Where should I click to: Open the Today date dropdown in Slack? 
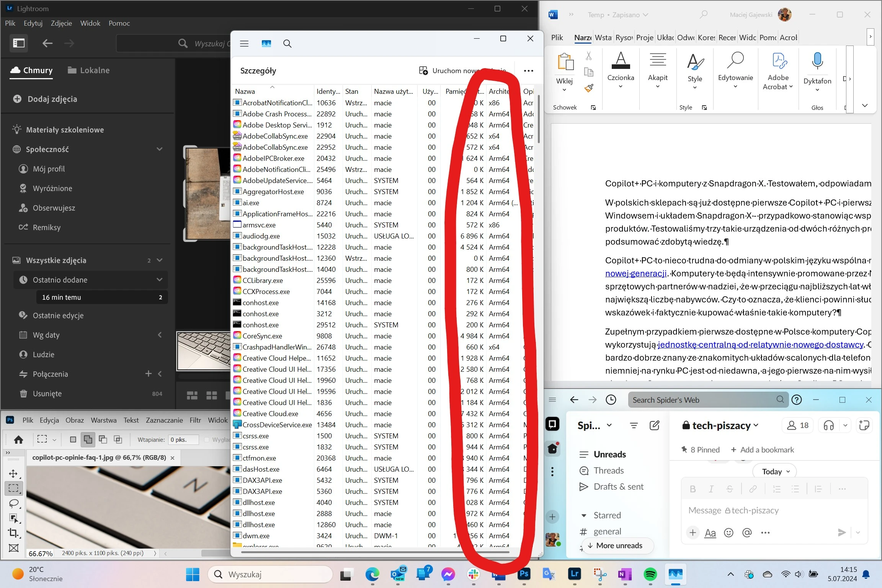coord(774,471)
